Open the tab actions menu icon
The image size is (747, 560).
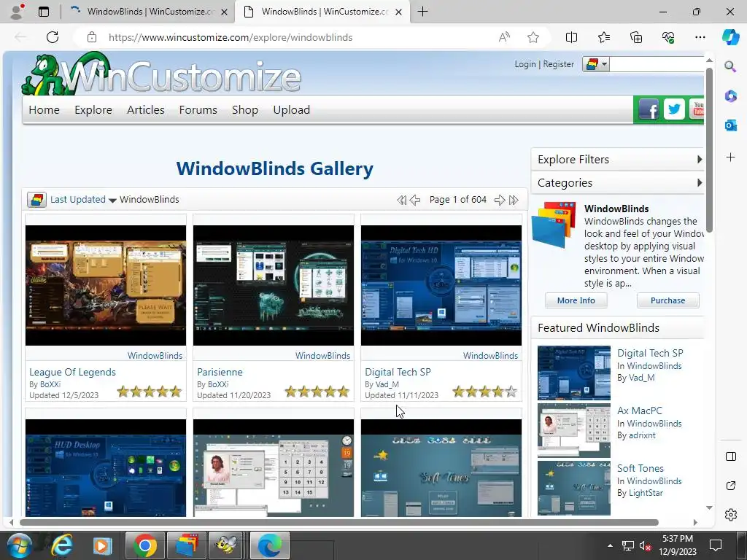pos(44,12)
